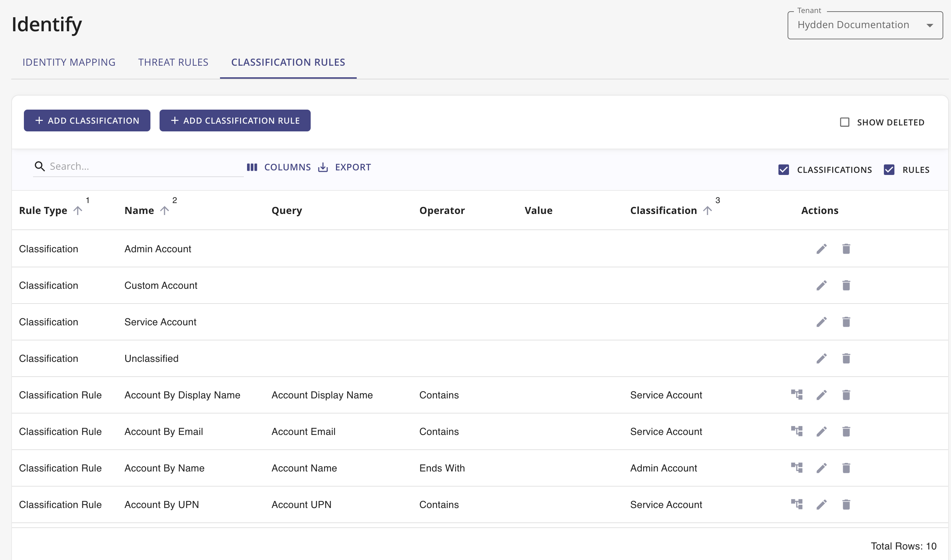Edit the Account By Display Name rule
The height and width of the screenshot is (560, 951).
[822, 395]
